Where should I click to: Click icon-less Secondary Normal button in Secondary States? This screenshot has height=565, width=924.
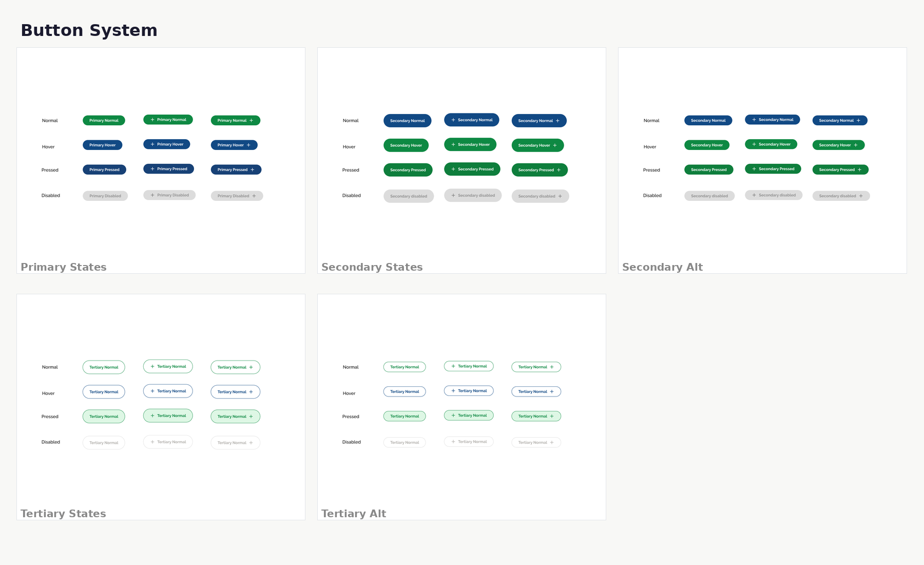click(408, 121)
